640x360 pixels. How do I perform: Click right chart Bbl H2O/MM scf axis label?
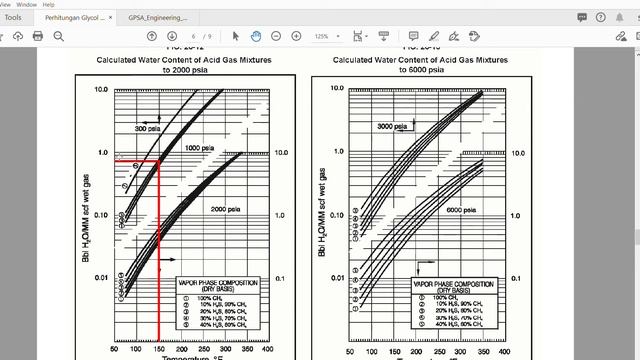(x=322, y=212)
